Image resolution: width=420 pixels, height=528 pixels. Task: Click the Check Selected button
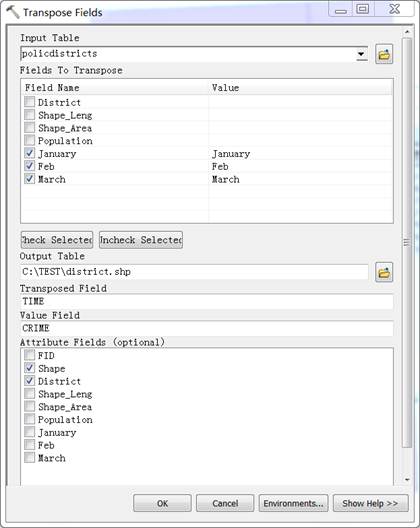coord(57,240)
